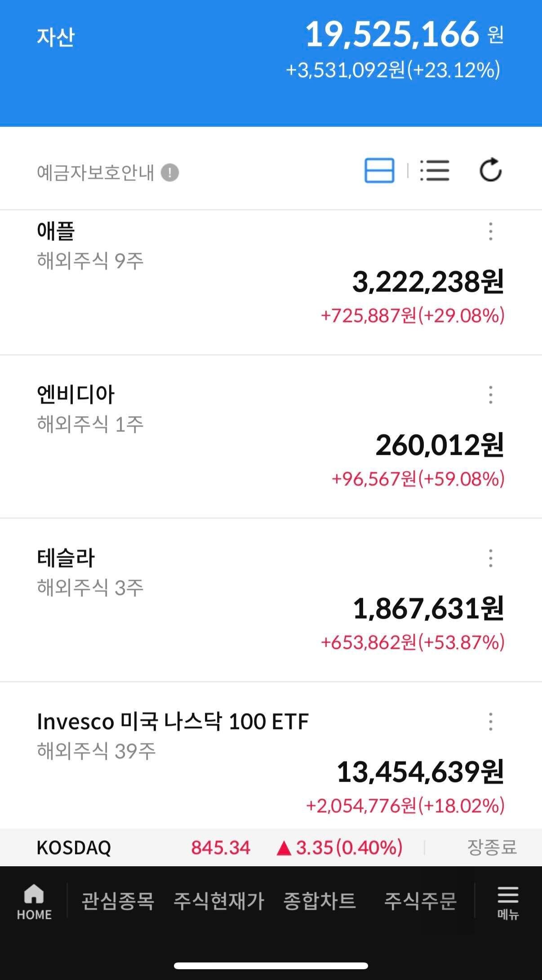Open more options for 엔비디아
Screen dimensions: 542x980
coord(490,395)
